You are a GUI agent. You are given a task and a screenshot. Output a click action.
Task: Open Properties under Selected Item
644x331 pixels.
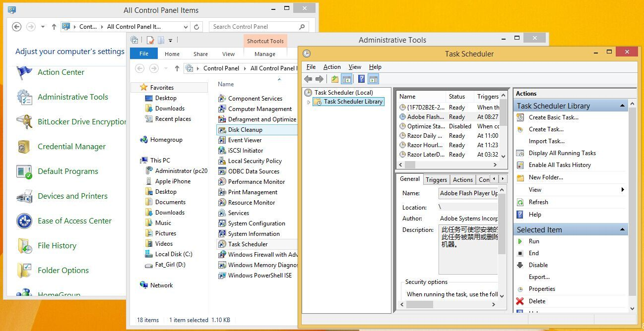[x=542, y=289]
